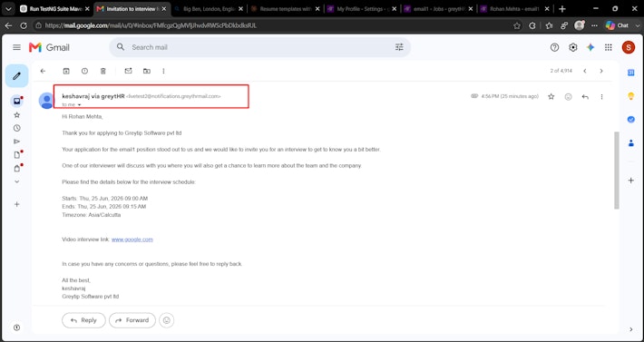Open Gmail Settings gear
The image size is (644, 342).
coord(573,47)
